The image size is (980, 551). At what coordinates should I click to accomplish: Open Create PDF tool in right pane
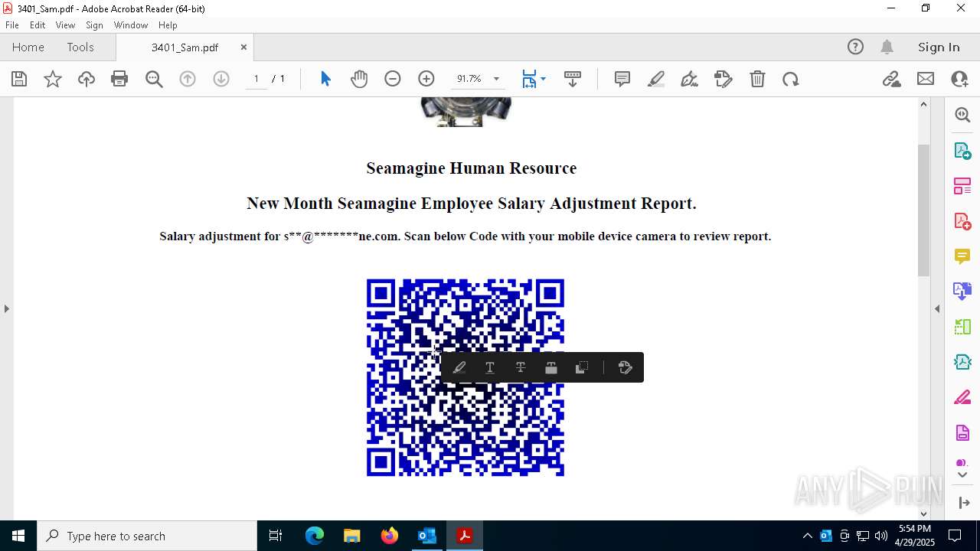(962, 221)
